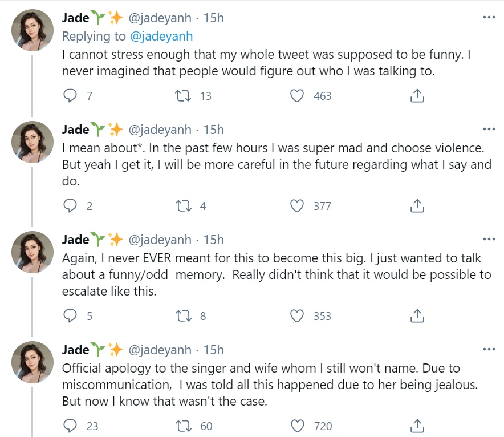The height and width of the screenshot is (437, 504).
Task: Share the 'supposed to be funny' tweet
Action: [417, 95]
